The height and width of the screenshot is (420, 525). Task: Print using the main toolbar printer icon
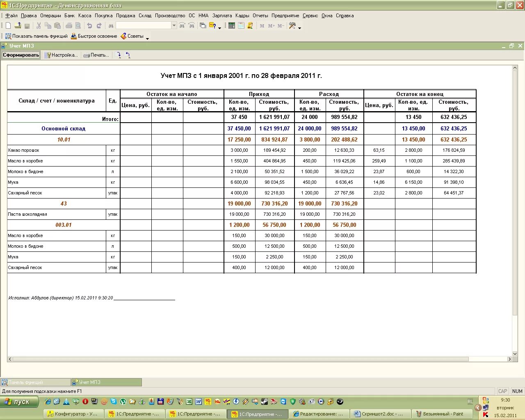click(69, 25)
